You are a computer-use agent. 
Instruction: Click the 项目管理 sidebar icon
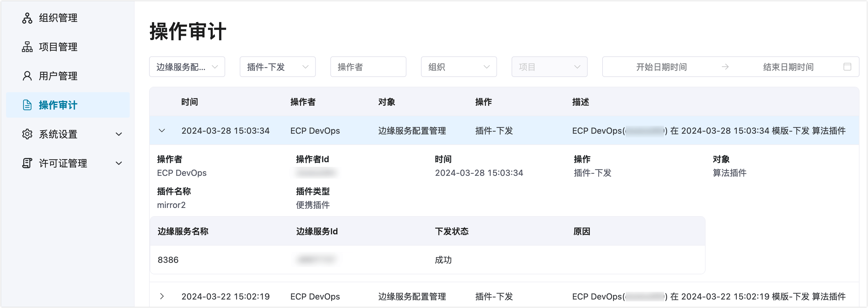27,47
